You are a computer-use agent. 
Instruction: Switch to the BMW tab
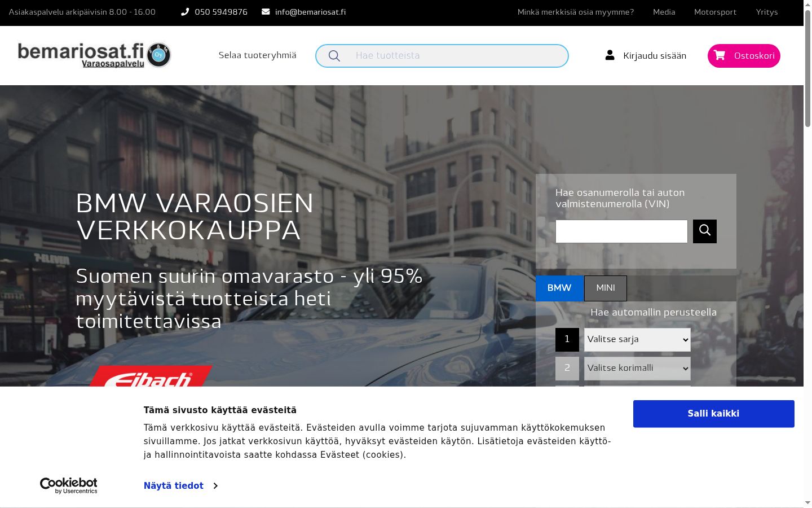click(x=559, y=288)
